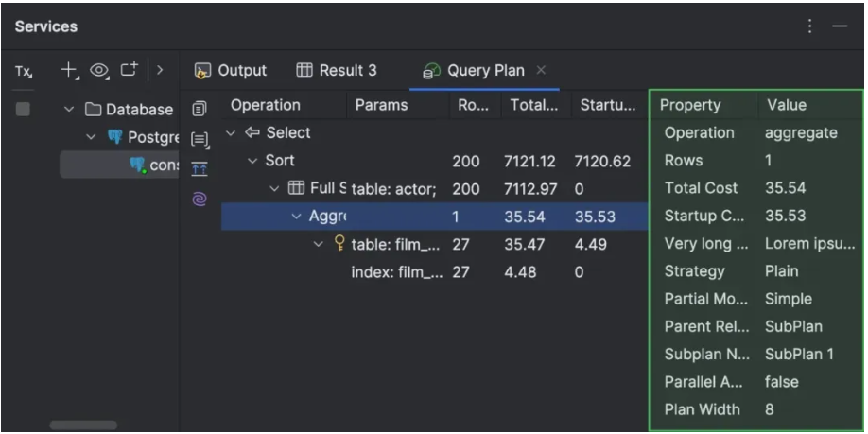The height and width of the screenshot is (434, 868).
Task: Close the Query Plan tab
Action: 541,71
